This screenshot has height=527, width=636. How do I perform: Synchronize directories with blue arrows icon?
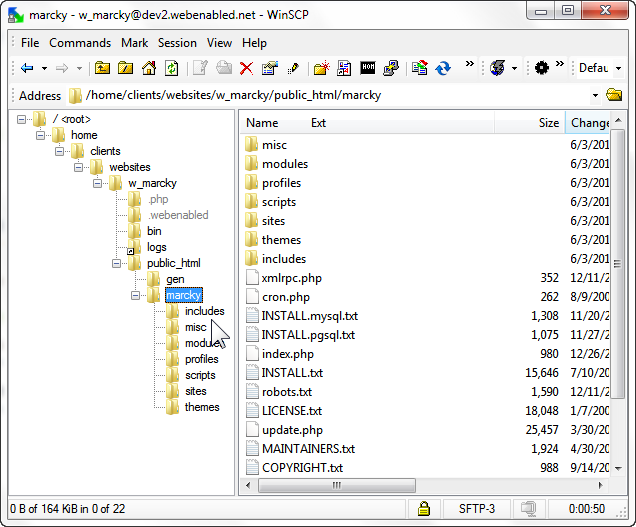(443, 68)
